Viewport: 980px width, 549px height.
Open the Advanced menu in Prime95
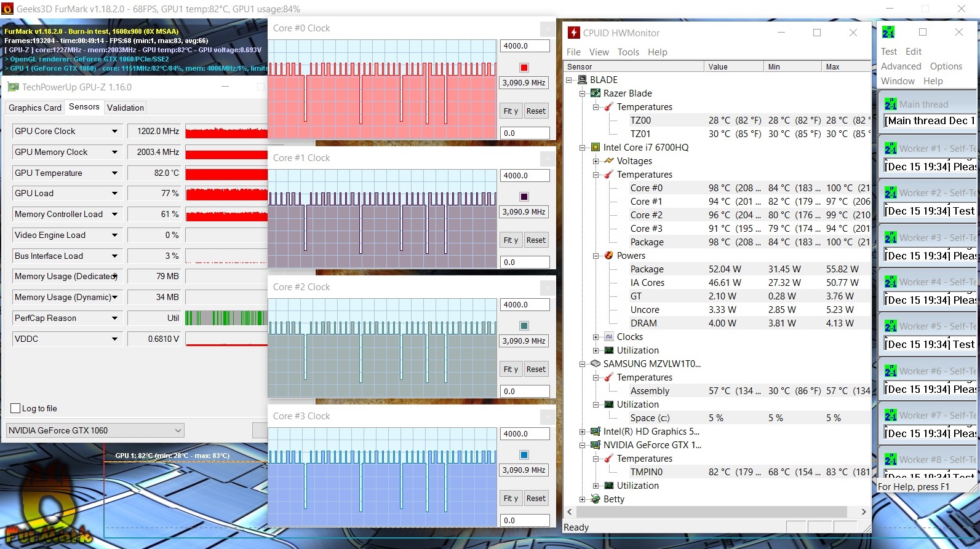pos(901,66)
